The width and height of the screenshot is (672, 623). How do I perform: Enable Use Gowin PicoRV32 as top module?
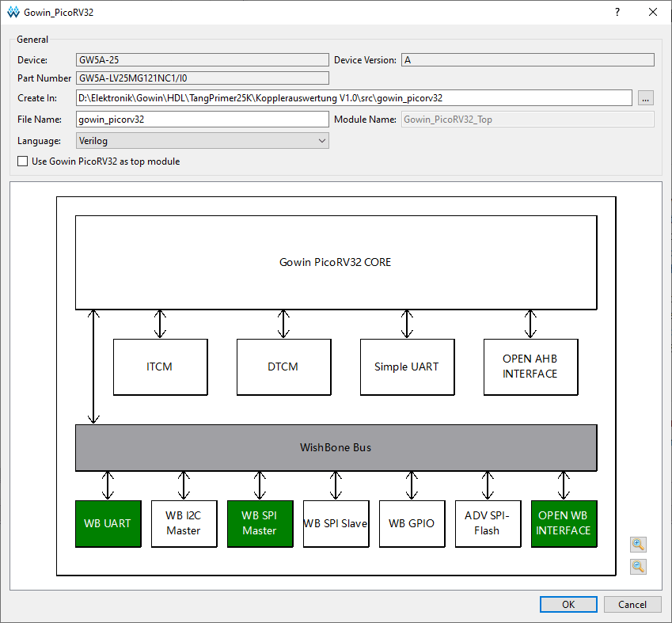tap(22, 161)
